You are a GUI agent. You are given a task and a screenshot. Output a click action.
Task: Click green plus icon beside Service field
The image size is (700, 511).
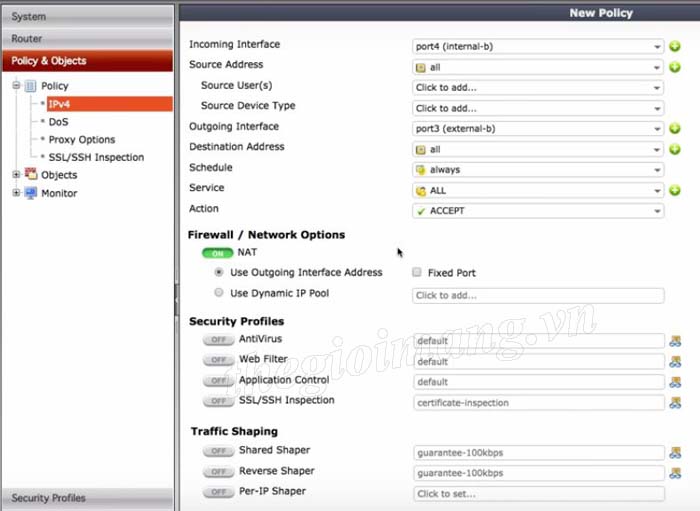[675, 190]
